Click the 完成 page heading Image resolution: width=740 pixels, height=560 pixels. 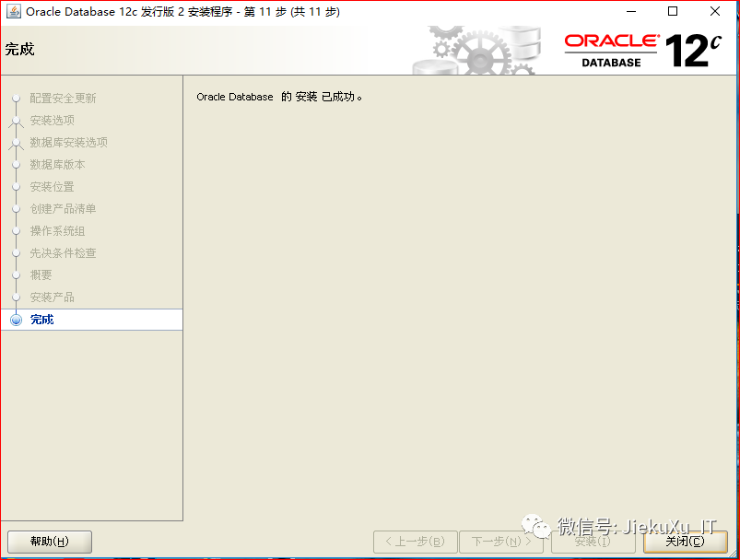(20, 49)
